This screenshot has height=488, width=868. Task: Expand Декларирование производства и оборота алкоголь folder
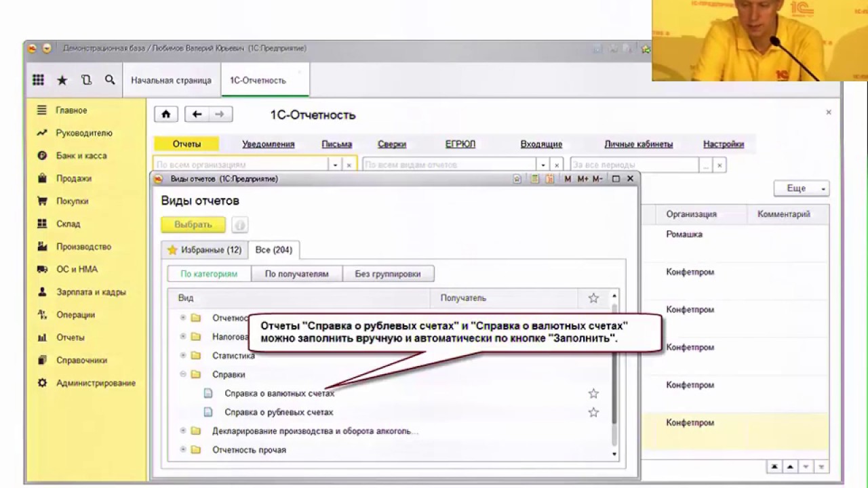[183, 431]
